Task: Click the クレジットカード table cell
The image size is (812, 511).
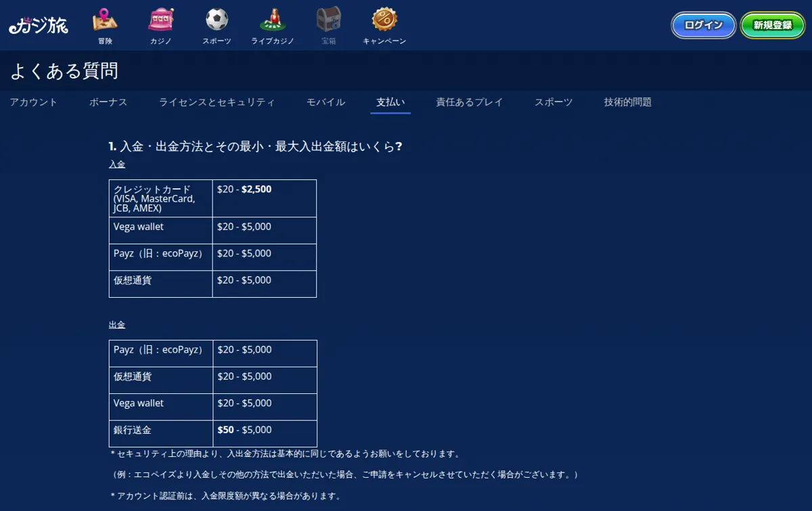Action: click(161, 198)
